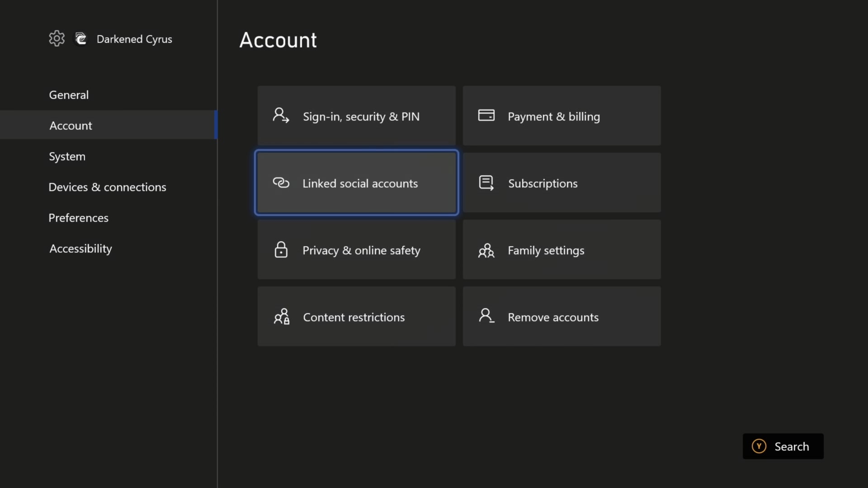The width and height of the screenshot is (868, 488).
Task: Go to the Preferences section
Action: 78,218
